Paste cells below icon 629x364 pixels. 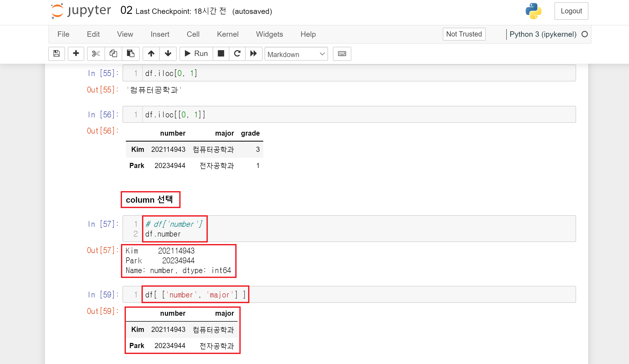coord(130,53)
